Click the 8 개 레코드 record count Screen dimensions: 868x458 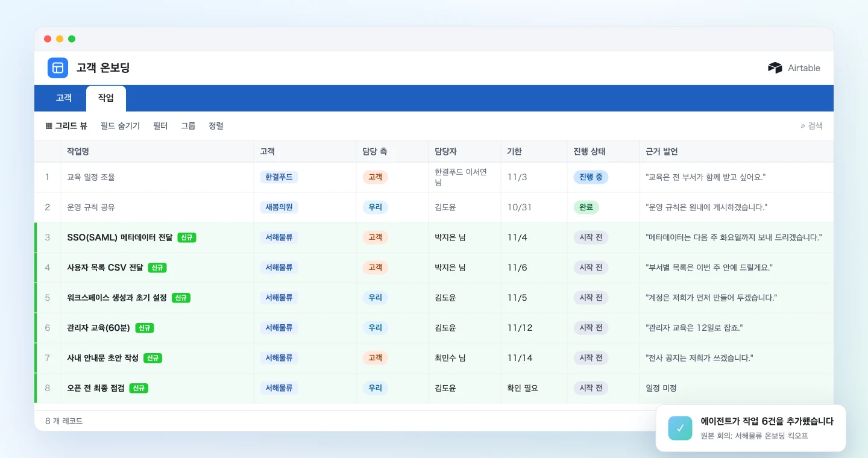[x=64, y=421]
